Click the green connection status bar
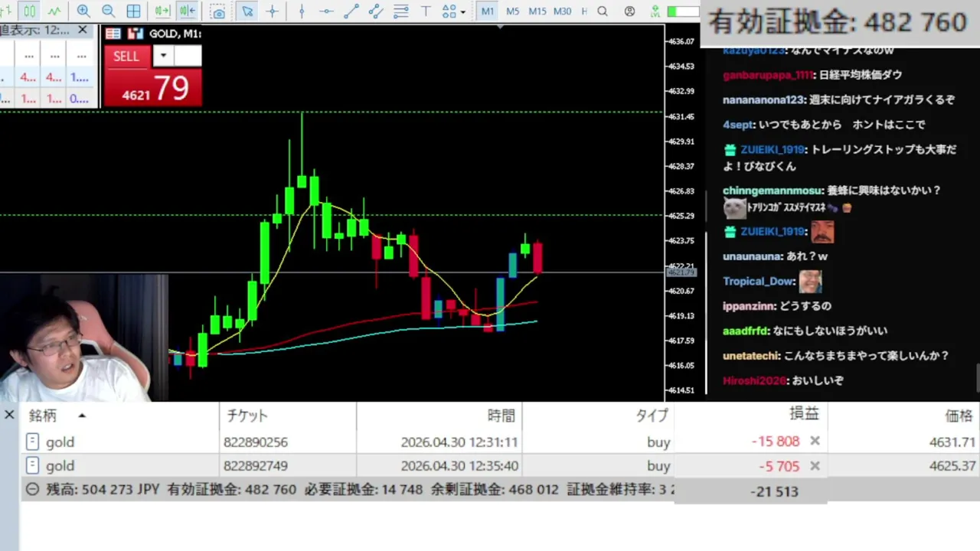This screenshot has width=980, height=551. click(x=683, y=11)
